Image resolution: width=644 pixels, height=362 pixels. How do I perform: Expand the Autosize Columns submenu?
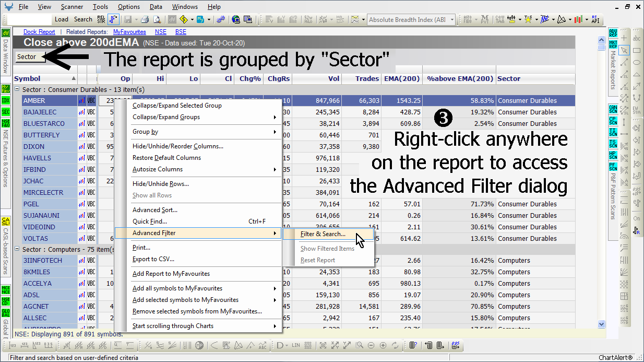tap(197, 169)
